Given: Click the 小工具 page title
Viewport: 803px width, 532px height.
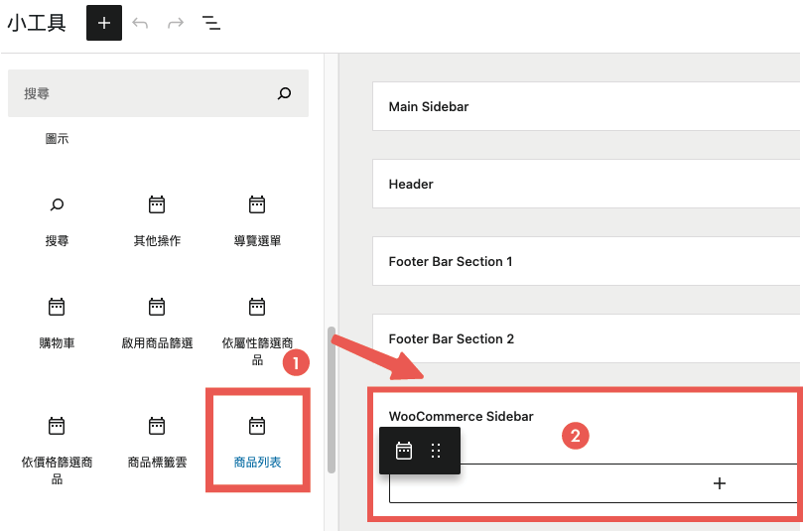Looking at the screenshot, I should 37,23.
